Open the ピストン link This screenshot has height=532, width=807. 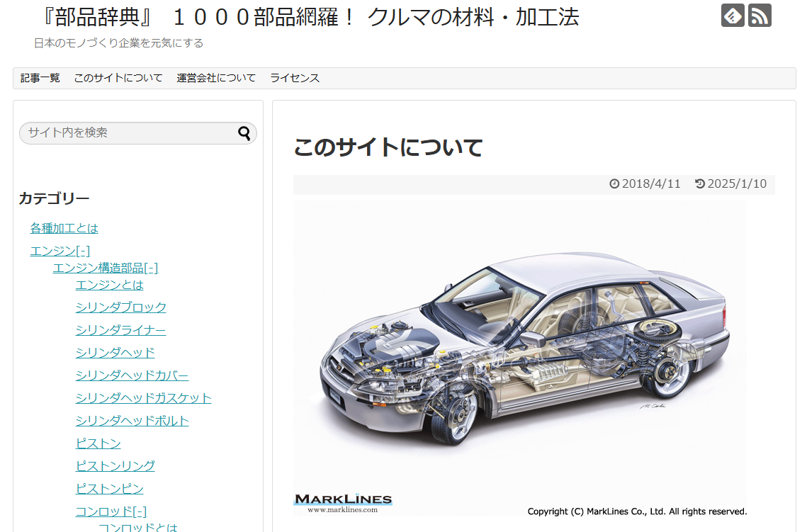[x=98, y=443]
